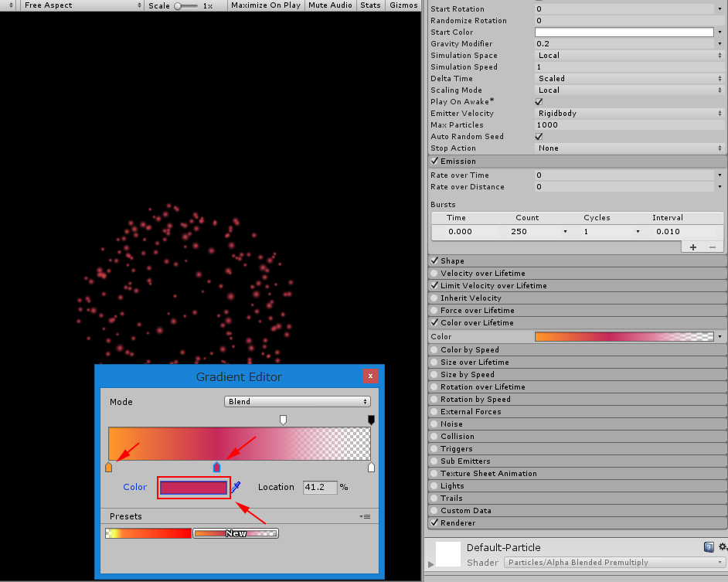Pick color with the eyedropper icon
728x582 pixels.
click(236, 487)
